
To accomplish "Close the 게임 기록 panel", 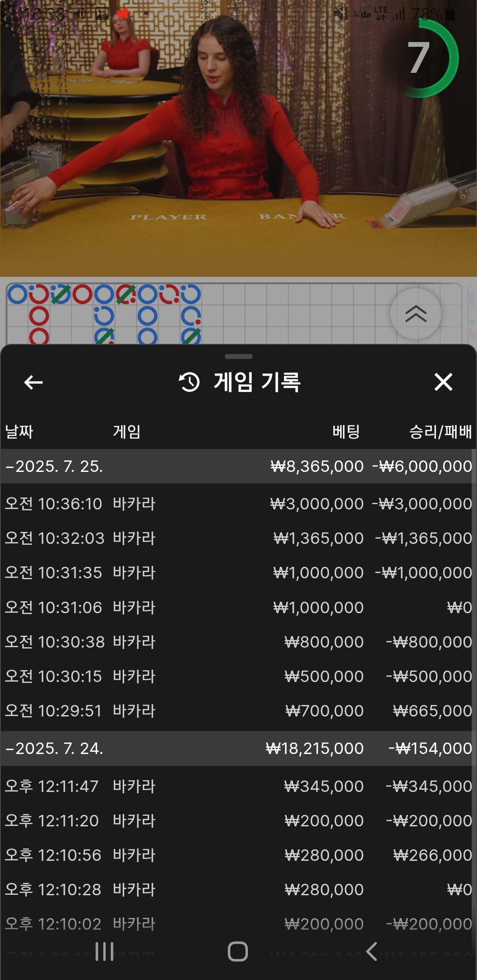I will pyautogui.click(x=443, y=382).
